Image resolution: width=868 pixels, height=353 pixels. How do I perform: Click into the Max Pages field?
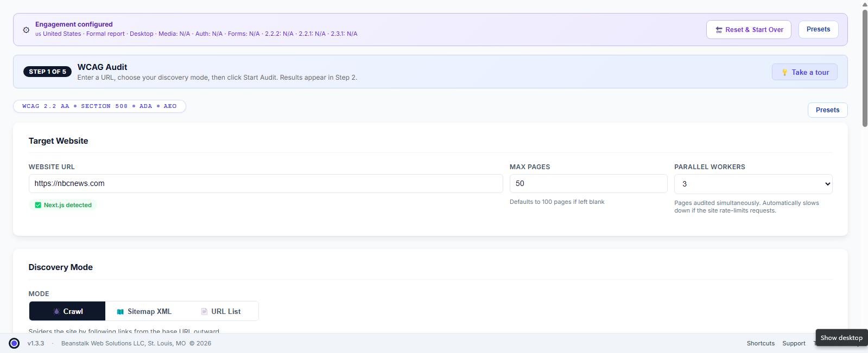(x=588, y=184)
